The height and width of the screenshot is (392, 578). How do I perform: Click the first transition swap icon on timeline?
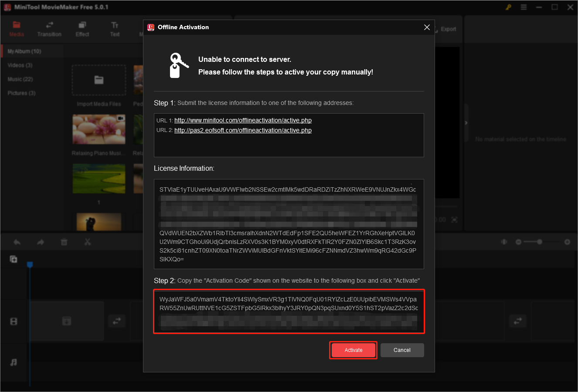(117, 321)
